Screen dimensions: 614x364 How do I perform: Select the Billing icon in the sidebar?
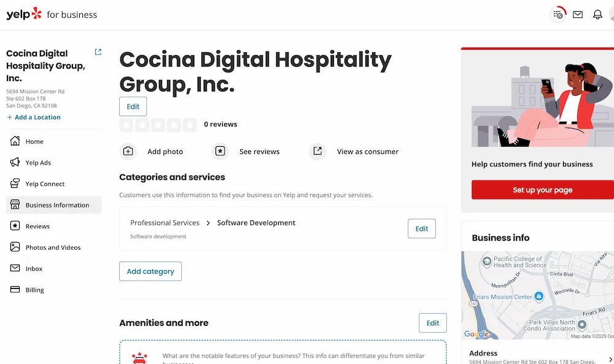pos(14,289)
